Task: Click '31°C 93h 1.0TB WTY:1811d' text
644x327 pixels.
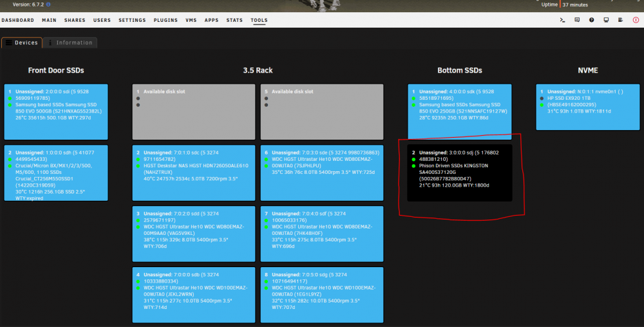Action: pos(579,111)
